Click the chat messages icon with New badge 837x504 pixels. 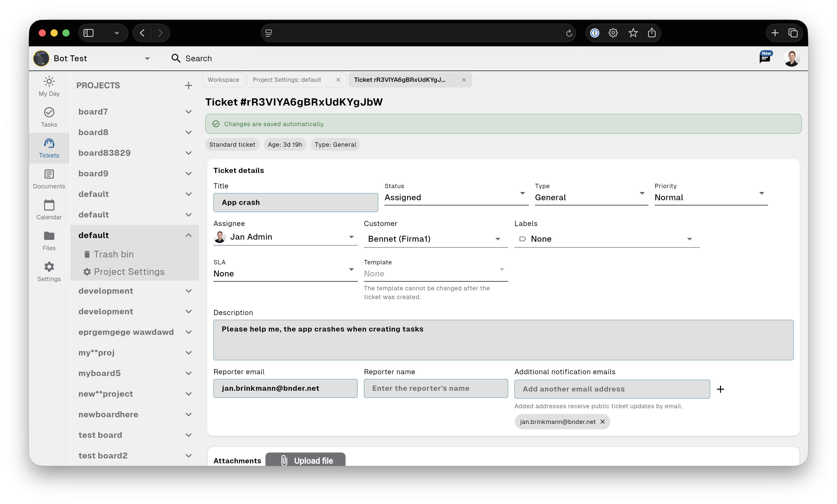coord(765,58)
